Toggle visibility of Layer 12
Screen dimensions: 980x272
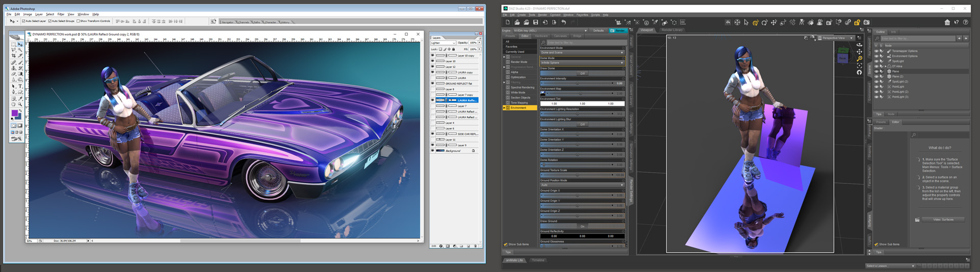coord(433,67)
